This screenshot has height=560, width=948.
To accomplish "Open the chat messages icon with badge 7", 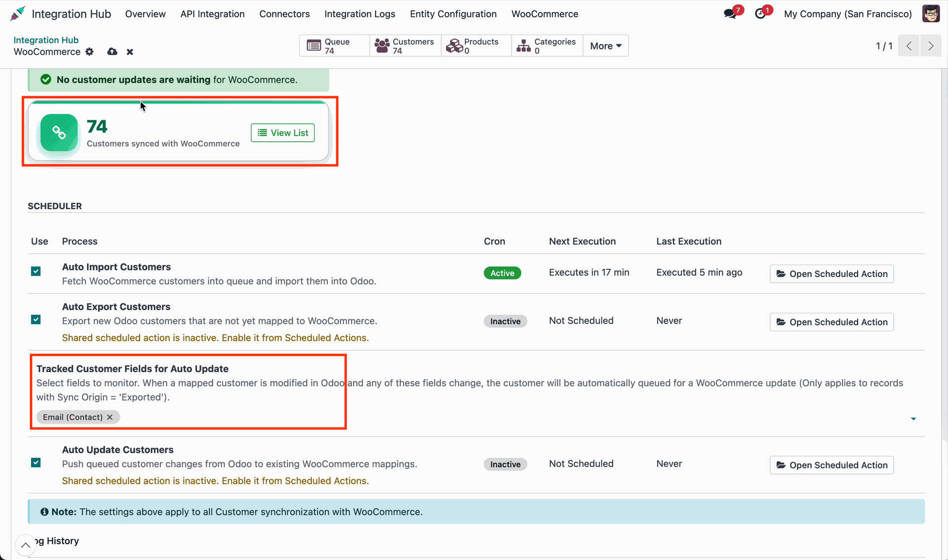I will pyautogui.click(x=730, y=14).
